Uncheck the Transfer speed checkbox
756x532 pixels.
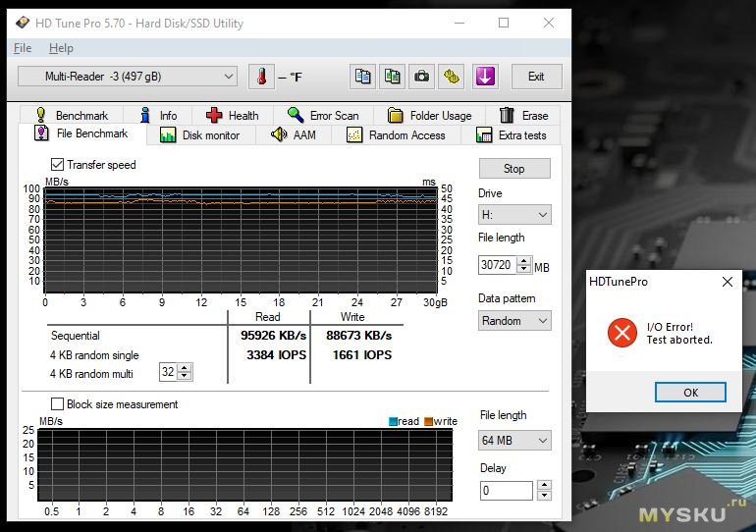(57, 164)
